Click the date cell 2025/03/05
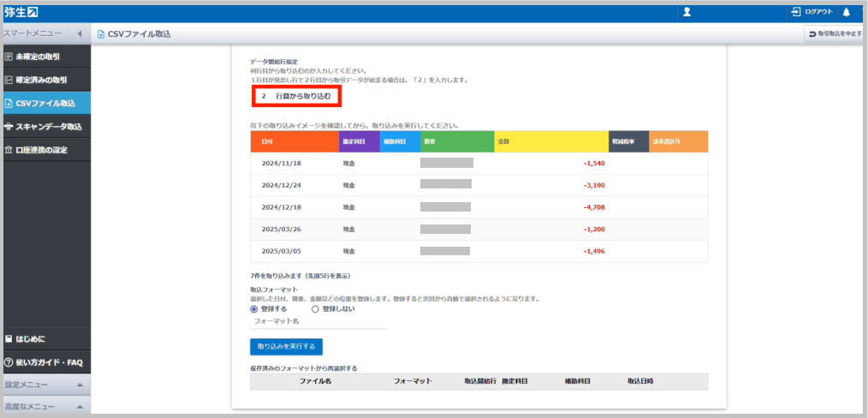The width and height of the screenshot is (868, 418). click(x=282, y=251)
